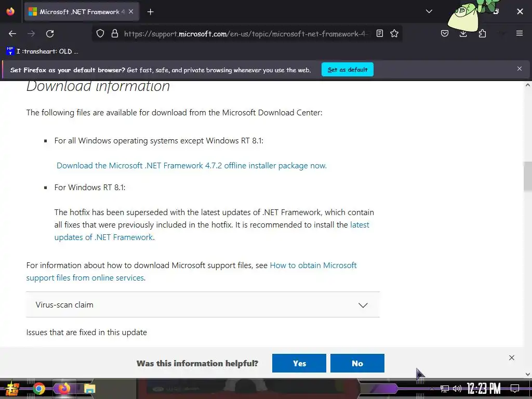
Task: Open the tracking protection shield icon
Action: click(x=100, y=34)
